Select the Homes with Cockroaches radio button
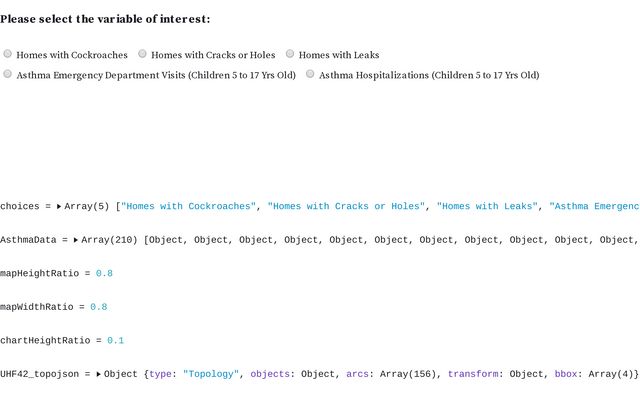 pos(8,54)
